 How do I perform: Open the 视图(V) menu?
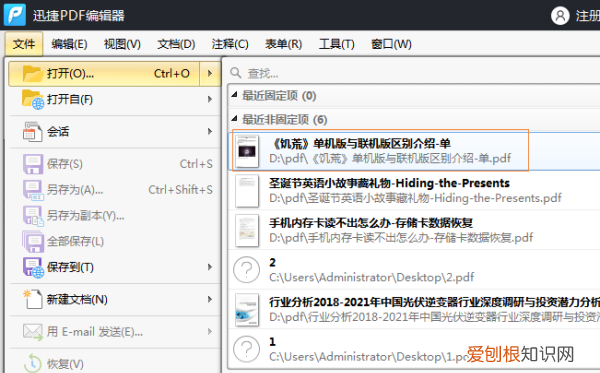pos(122,44)
